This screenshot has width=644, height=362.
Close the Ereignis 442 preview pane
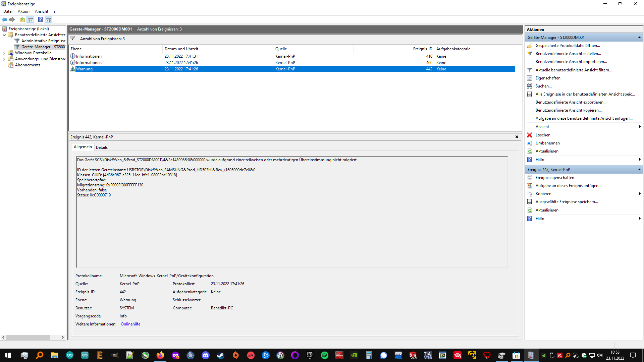point(517,137)
